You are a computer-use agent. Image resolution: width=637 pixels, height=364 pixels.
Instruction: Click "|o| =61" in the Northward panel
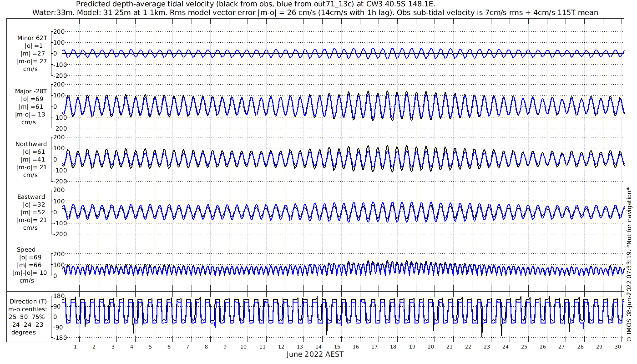(34, 152)
